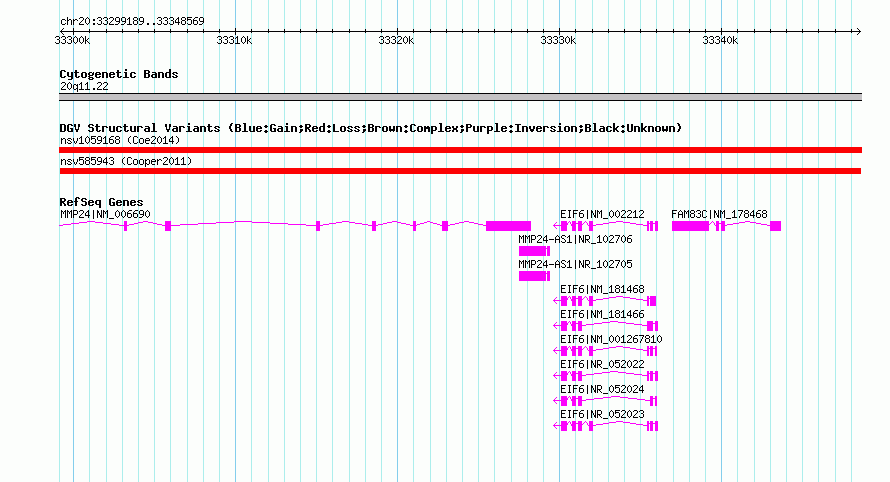This screenshot has height=482, width=890.
Task: Open the EIF6|NM_002212 transcript label
Action: pyautogui.click(x=602, y=214)
